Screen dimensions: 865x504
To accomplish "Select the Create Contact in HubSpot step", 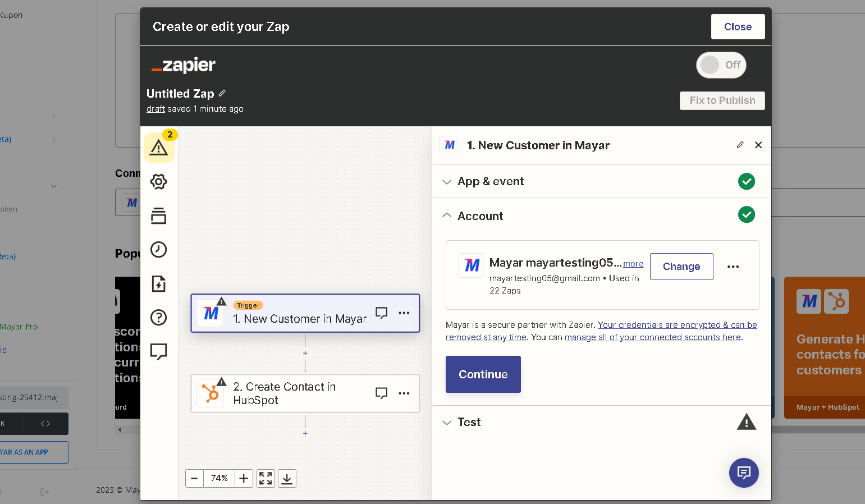I will (305, 393).
